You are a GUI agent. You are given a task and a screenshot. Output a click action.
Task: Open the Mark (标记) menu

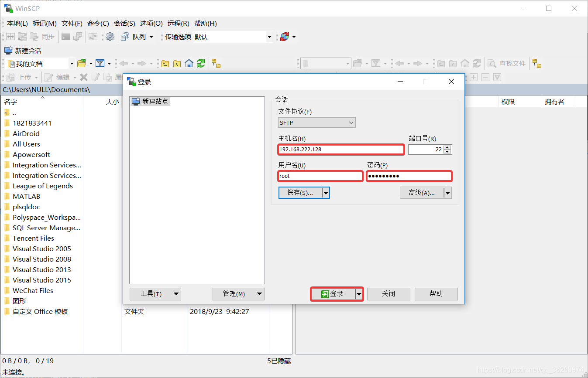pyautogui.click(x=45, y=24)
